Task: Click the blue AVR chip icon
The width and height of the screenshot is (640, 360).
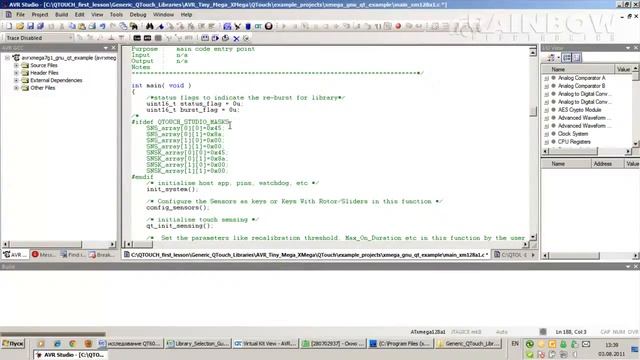Action: pos(248,26)
